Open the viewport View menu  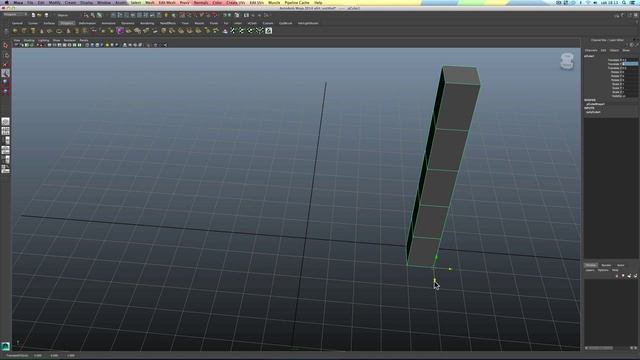click(17, 40)
